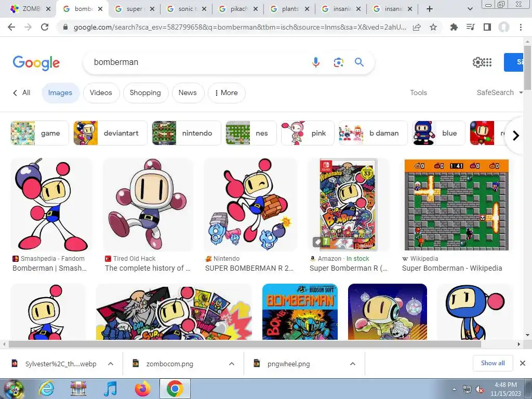Screen dimensions: 532x399
Task: Open Google quick settings gear icon
Action: (x=477, y=62)
